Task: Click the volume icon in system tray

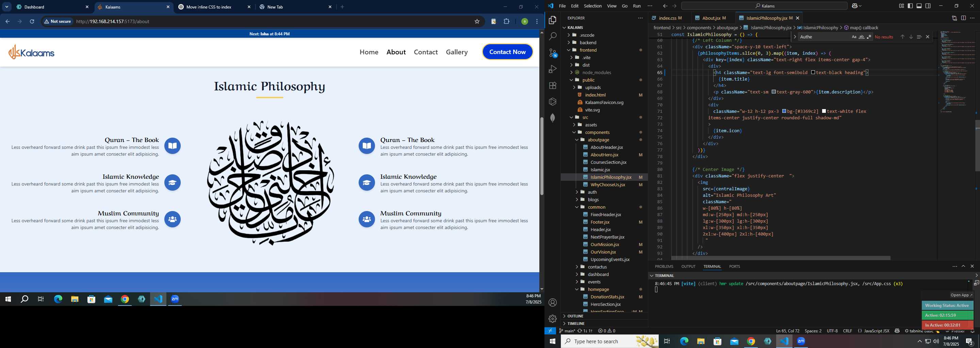Action: point(936,342)
